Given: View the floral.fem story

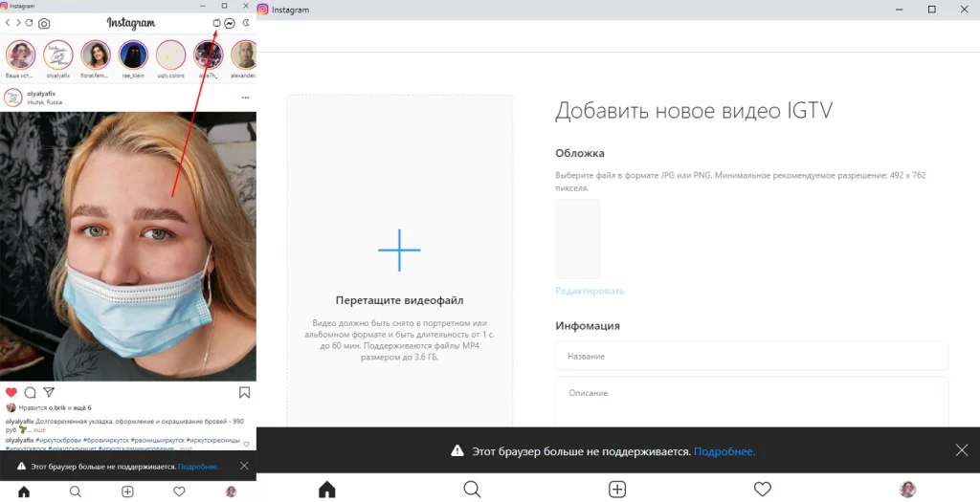Looking at the screenshot, I should (x=96, y=55).
